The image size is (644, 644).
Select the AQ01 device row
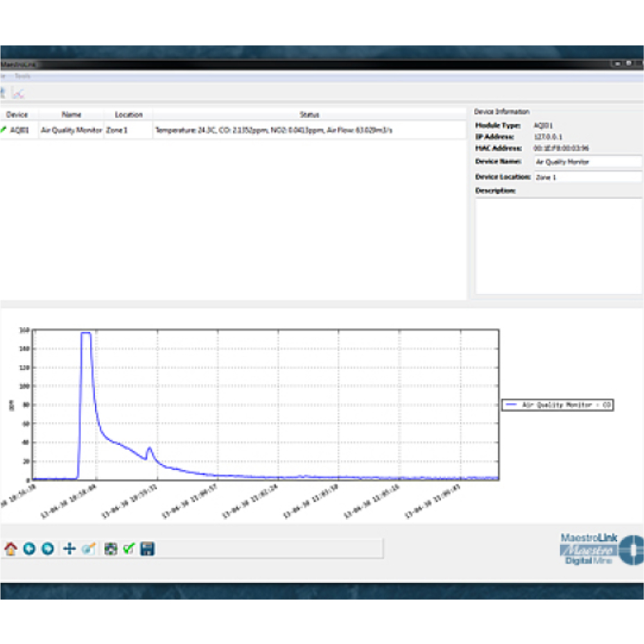click(19, 130)
